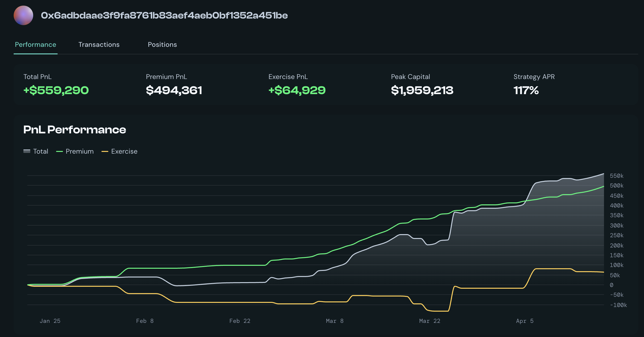Click the 550k y-axis label
Screen dimensions: 644x337
pos(616,176)
